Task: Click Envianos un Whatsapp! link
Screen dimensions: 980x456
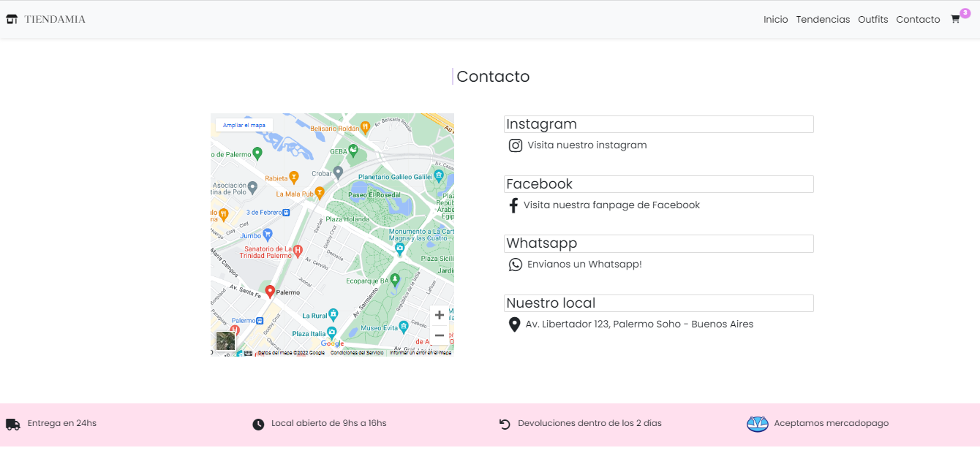Action: pyautogui.click(x=584, y=265)
